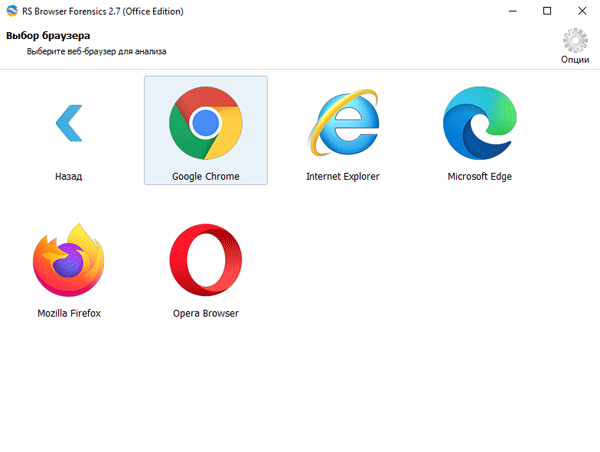Viewport: 600px width, 452px height.
Task: Click the Назад text label
Action: click(x=68, y=176)
